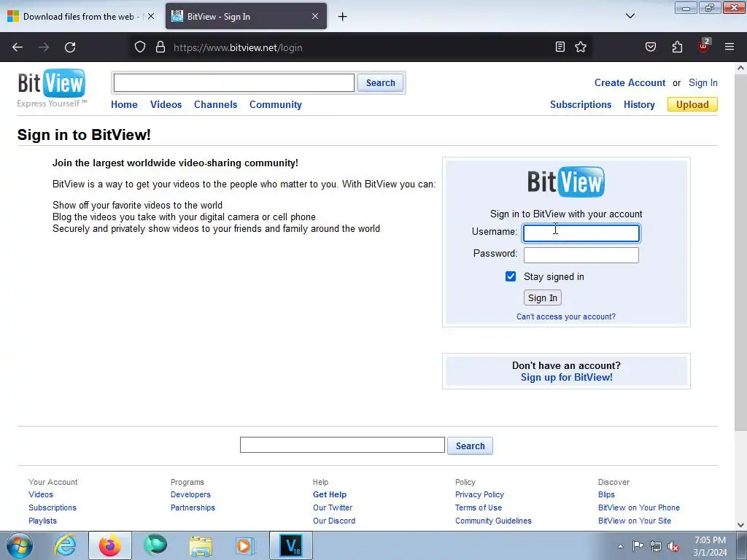
Task: Click the yellow Upload button
Action: coord(692,105)
